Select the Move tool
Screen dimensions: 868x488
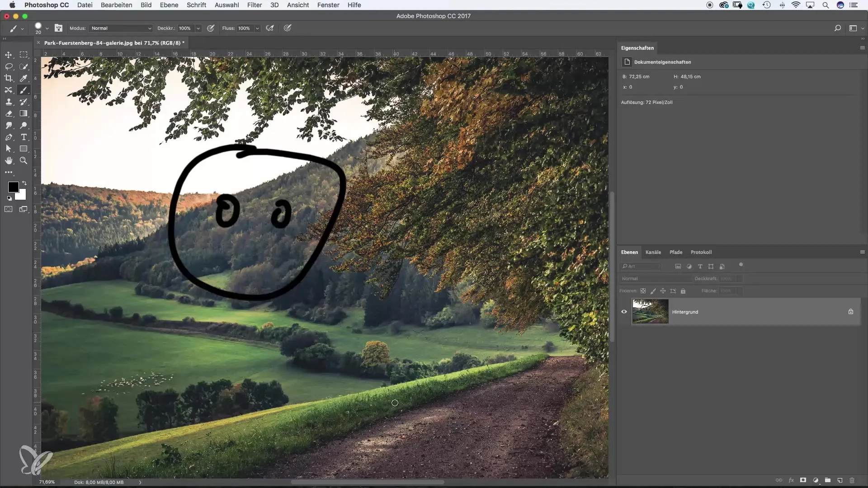pos(8,55)
